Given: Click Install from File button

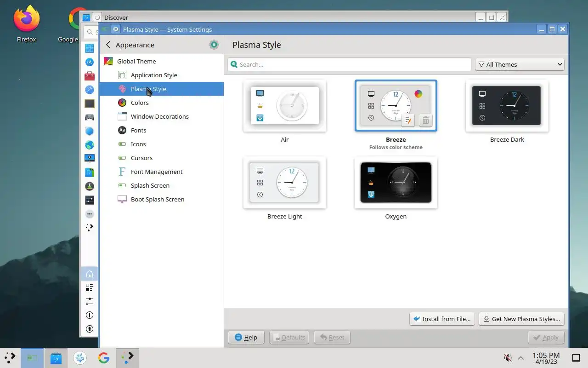Looking at the screenshot, I should pos(442,319).
